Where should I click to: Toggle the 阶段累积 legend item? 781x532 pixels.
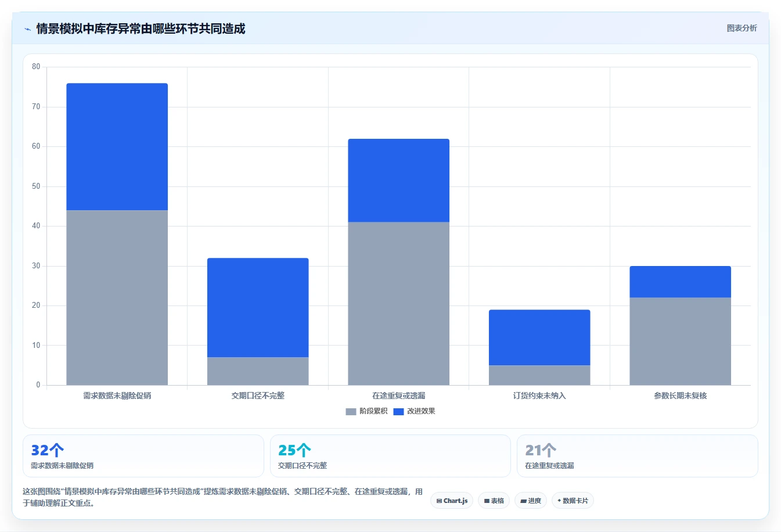coord(366,411)
